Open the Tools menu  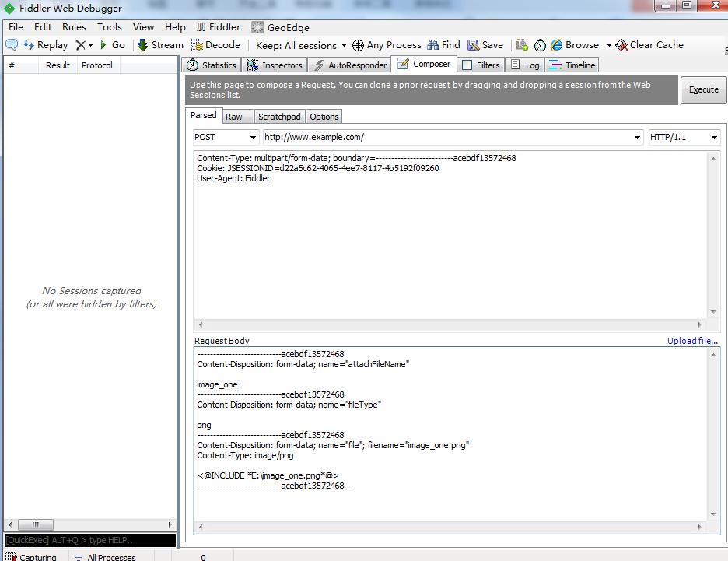110,27
